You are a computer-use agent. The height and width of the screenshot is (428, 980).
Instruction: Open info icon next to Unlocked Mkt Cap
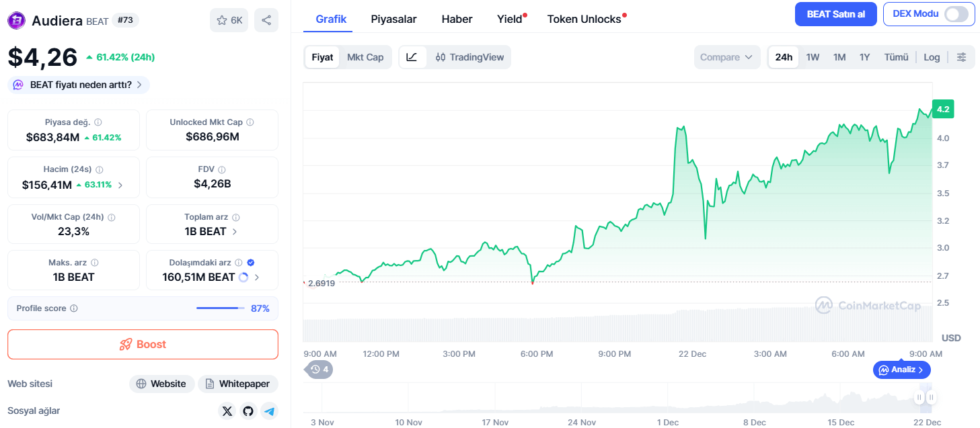(x=250, y=122)
